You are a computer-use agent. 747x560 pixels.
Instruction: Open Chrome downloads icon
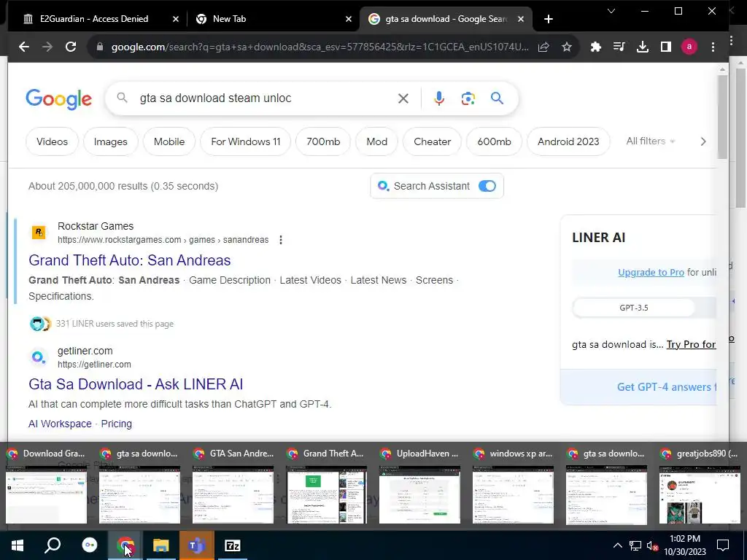click(642, 47)
